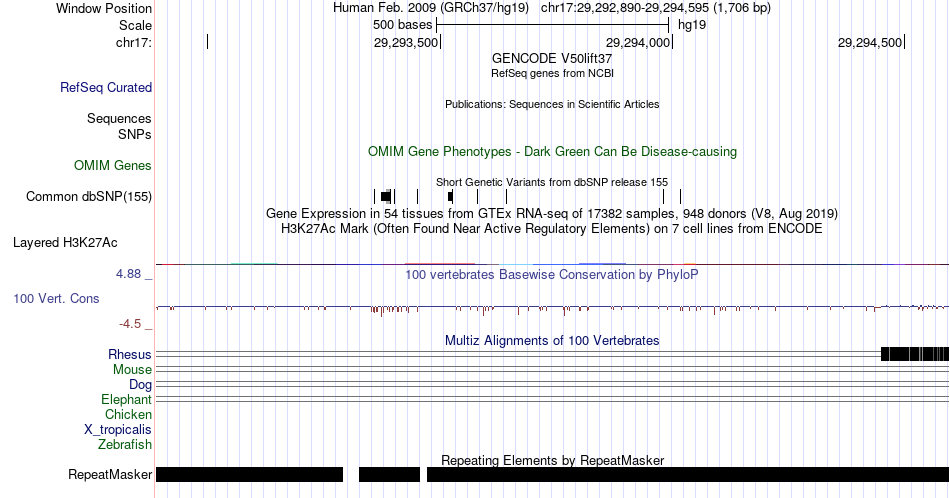Click the longest rightmost RepeatMasker block
Image resolution: width=950 pixels, height=498 pixels.
[688, 474]
